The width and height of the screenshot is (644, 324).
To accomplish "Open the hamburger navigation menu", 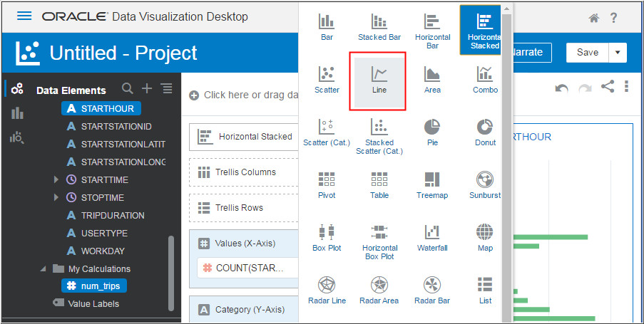I will click(24, 16).
